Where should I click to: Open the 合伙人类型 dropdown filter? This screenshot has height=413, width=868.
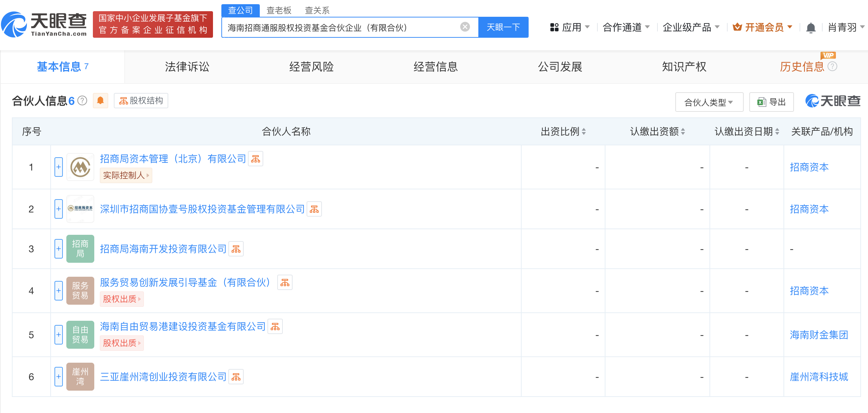click(709, 102)
